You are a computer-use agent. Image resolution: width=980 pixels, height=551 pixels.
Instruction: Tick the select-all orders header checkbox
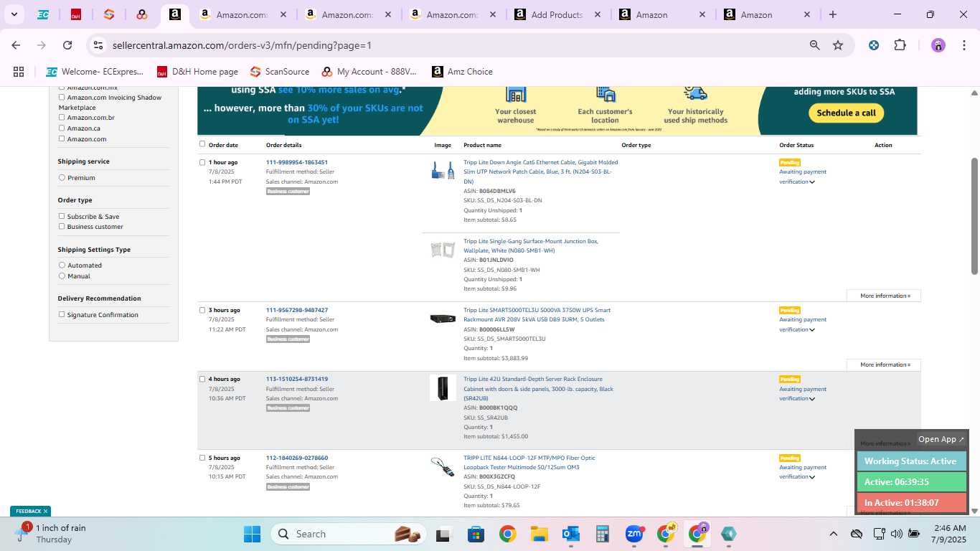coord(202,144)
